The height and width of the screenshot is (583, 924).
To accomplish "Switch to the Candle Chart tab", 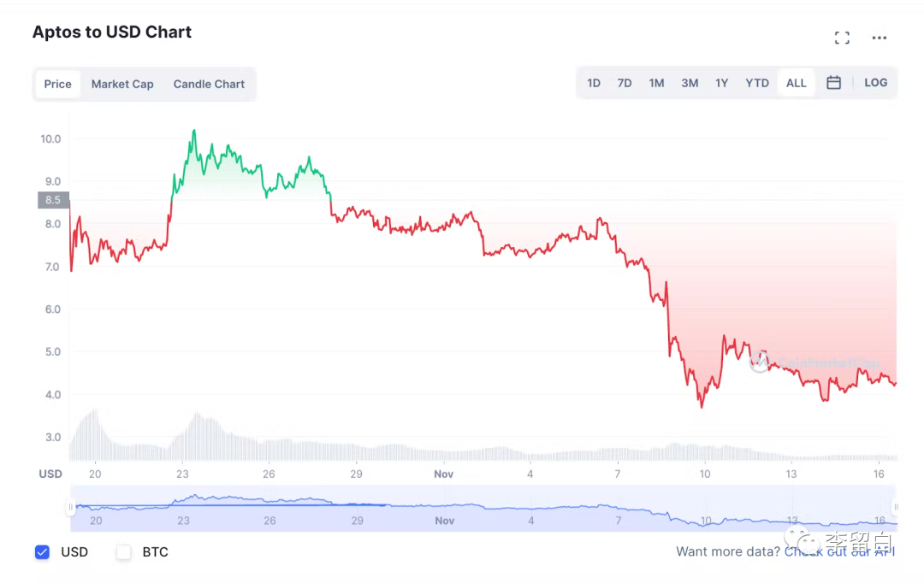I will pos(209,84).
